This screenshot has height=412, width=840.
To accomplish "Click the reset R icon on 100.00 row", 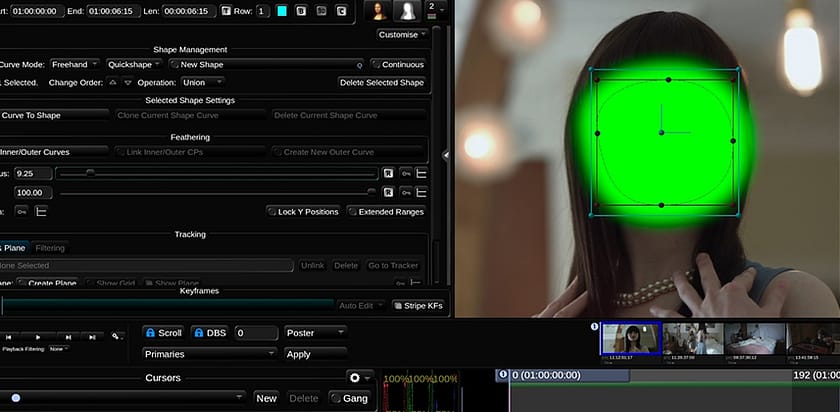I will [x=388, y=192].
